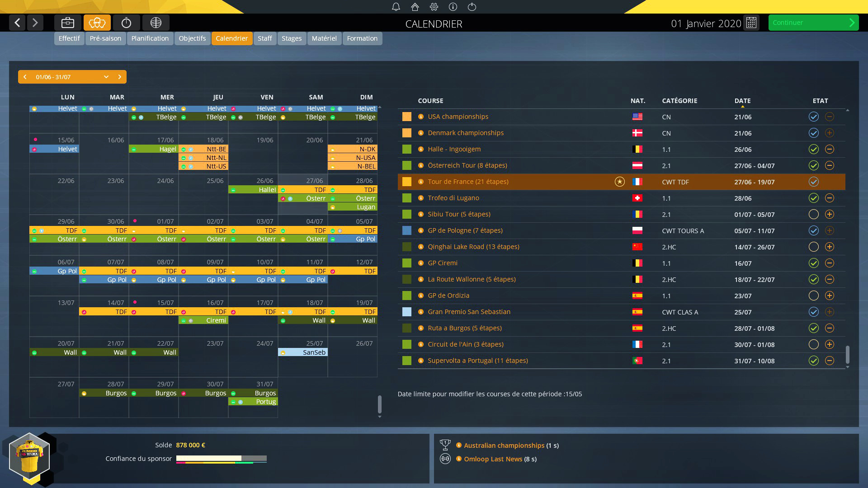Click the forward arrow next to date range
This screenshot has height=488, width=868.
[119, 76]
